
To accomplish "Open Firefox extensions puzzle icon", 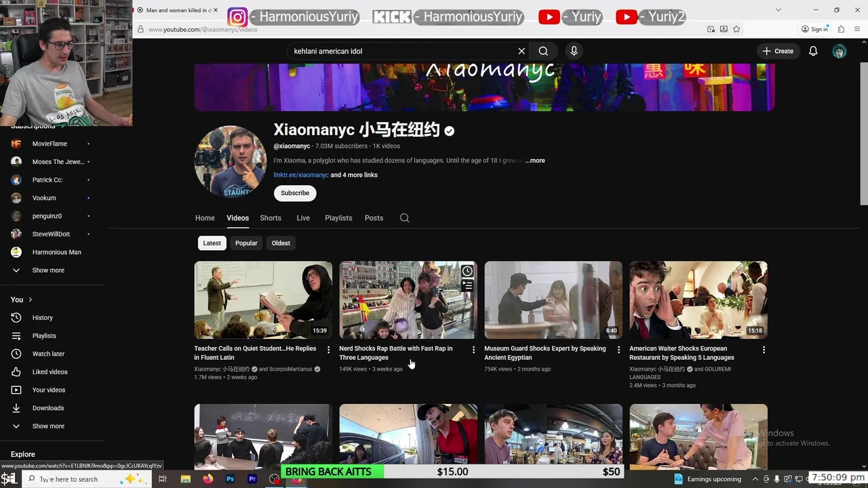I will point(841,29).
